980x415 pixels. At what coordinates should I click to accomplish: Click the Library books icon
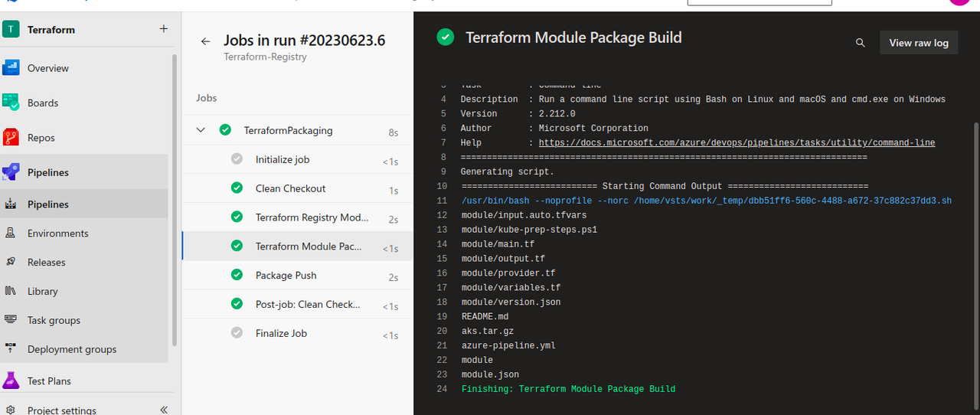[x=11, y=291]
